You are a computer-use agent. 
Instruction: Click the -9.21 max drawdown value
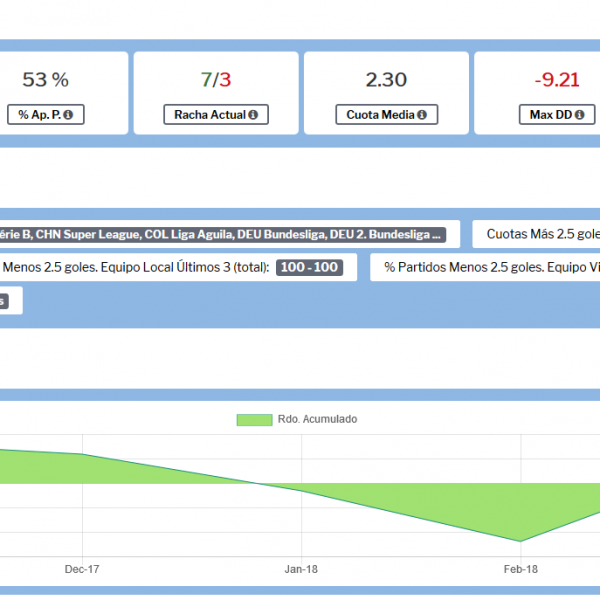[557, 80]
